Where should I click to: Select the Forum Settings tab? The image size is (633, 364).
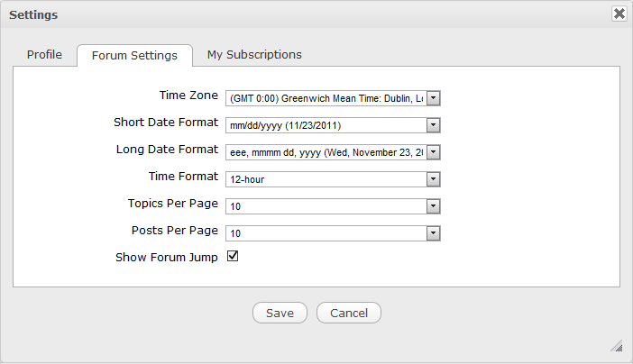click(134, 56)
